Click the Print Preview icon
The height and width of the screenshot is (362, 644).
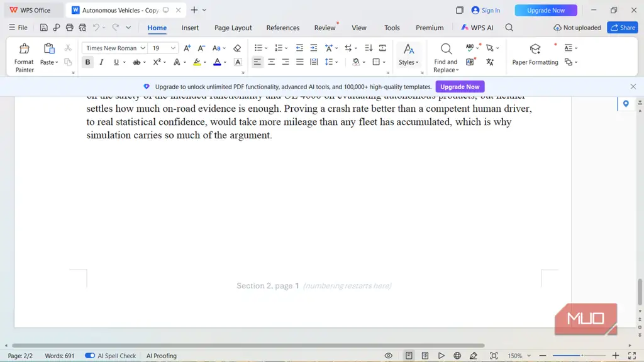[82, 28]
